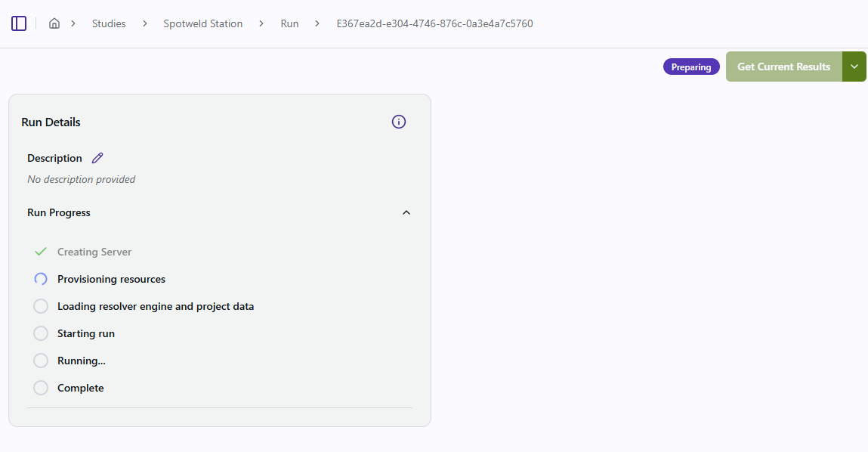Click the circle beside Loading resolver engine
The image size is (868, 452).
(40, 306)
